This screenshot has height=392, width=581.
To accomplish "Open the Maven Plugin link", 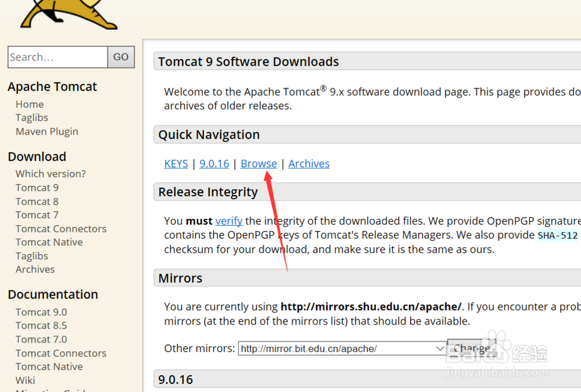I will point(46,132).
